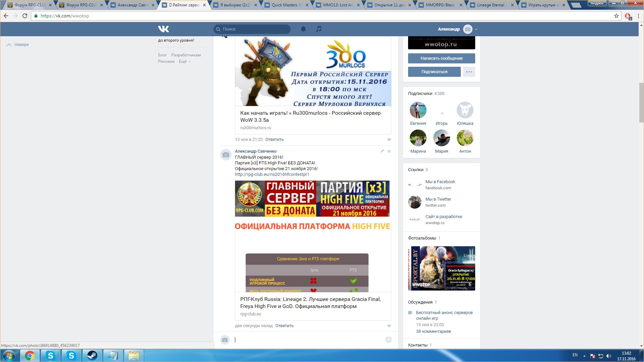
Task: Attach photo via camera icon in comment box
Action: point(225,340)
